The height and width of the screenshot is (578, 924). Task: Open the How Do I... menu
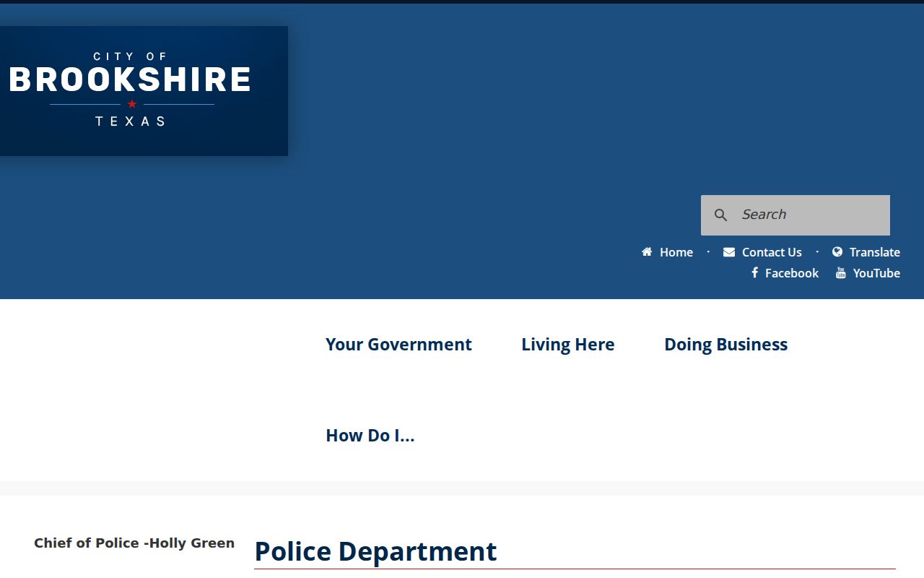click(x=370, y=436)
